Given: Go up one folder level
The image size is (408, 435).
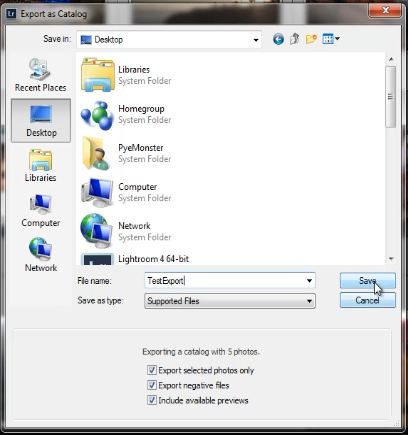Looking at the screenshot, I should pyautogui.click(x=294, y=39).
